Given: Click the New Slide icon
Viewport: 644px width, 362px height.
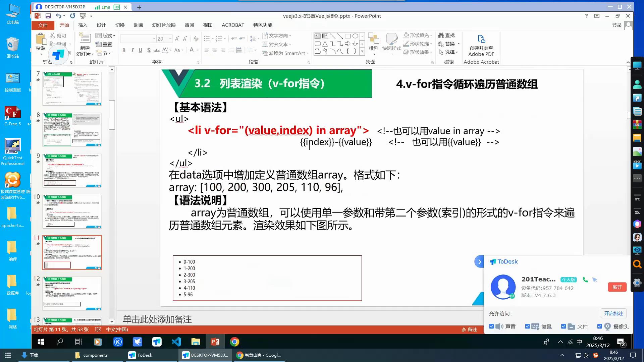Looking at the screenshot, I should pyautogui.click(x=85, y=40).
